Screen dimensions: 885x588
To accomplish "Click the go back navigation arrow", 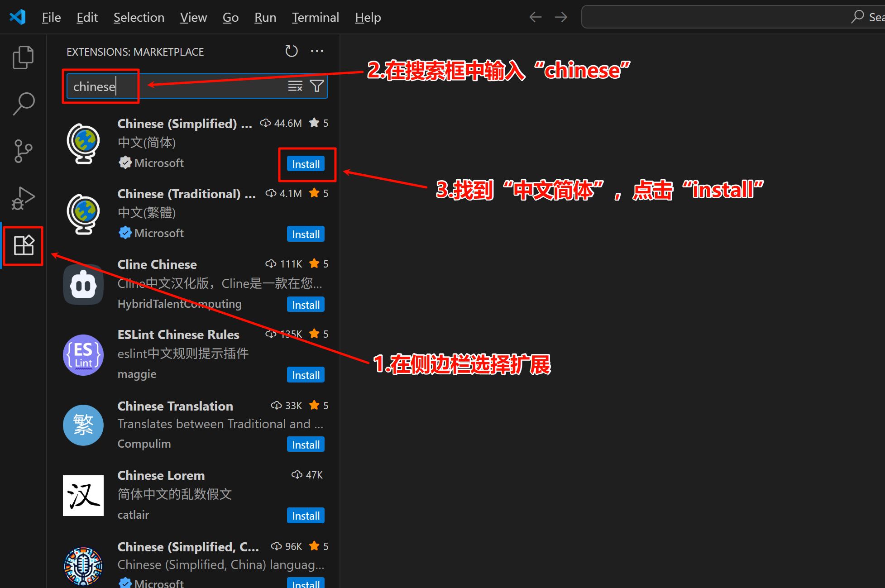I will pyautogui.click(x=536, y=17).
